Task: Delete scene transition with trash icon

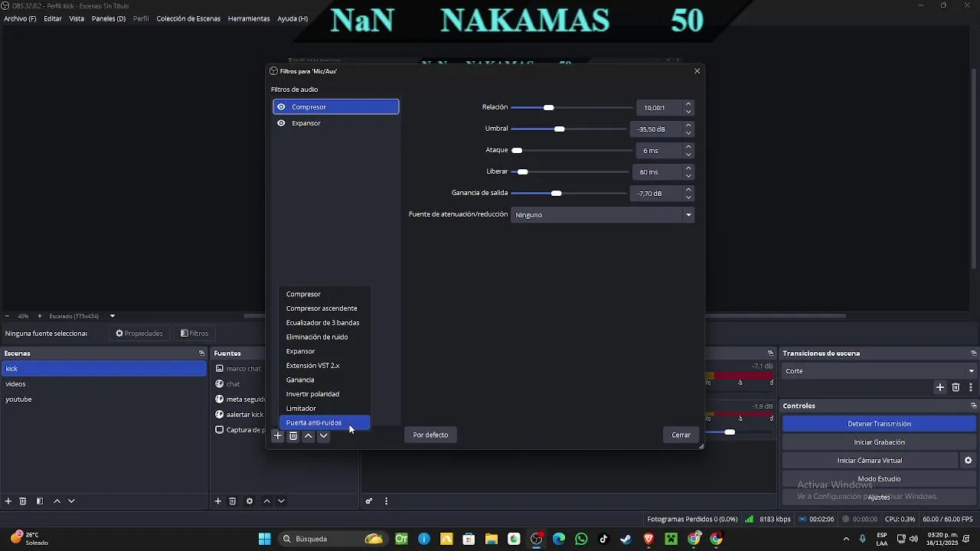Action: point(955,387)
